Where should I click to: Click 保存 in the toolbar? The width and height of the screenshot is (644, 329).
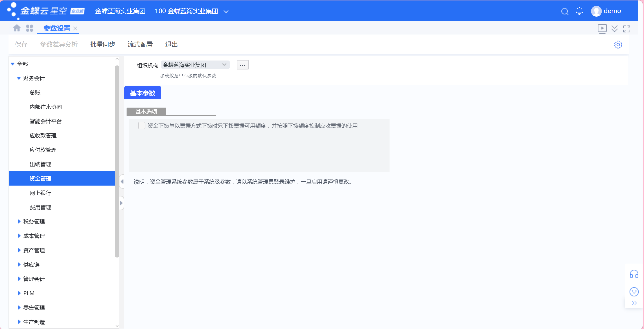pos(21,44)
